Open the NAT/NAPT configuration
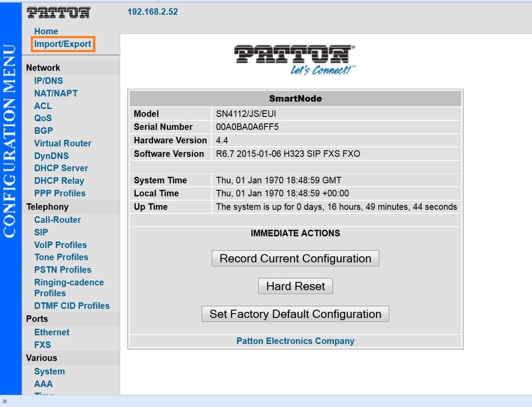Viewport: 532px width, 407px height. pyautogui.click(x=56, y=93)
